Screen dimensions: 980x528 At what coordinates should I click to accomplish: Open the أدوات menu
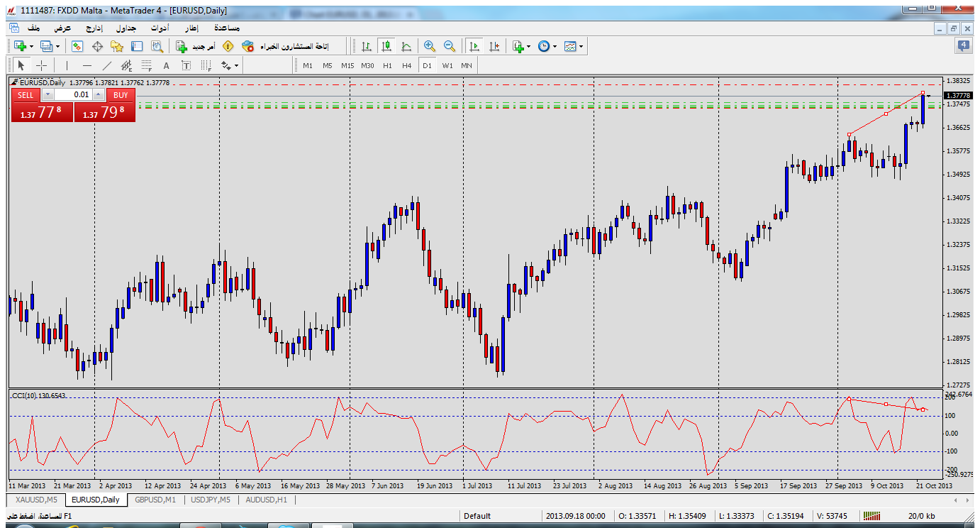pyautogui.click(x=160, y=28)
